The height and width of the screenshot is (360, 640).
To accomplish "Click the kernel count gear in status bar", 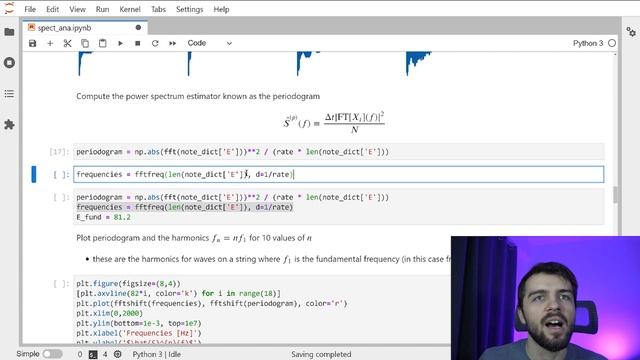I will pyautogui.click(x=118, y=354).
